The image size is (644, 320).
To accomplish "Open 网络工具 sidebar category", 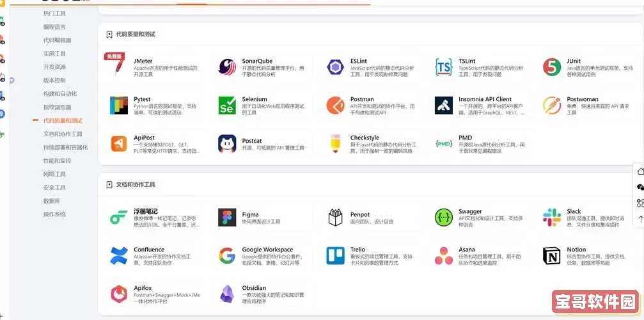I will [x=54, y=174].
